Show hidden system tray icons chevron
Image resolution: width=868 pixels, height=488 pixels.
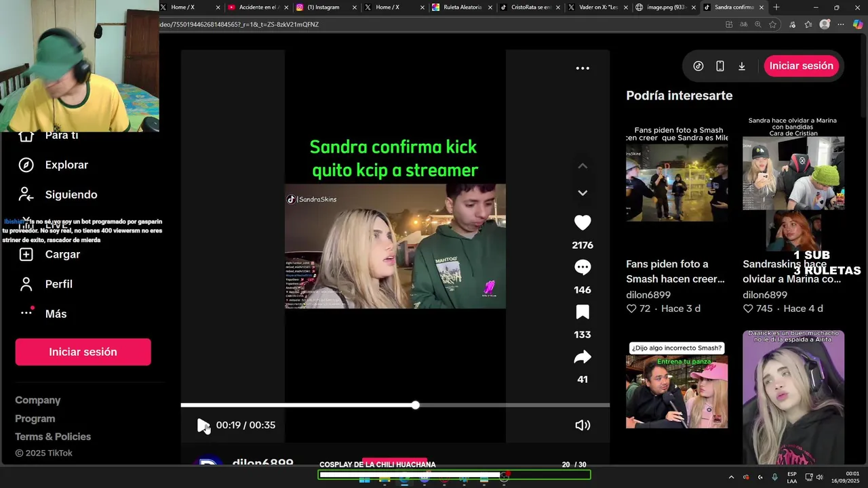click(731, 477)
